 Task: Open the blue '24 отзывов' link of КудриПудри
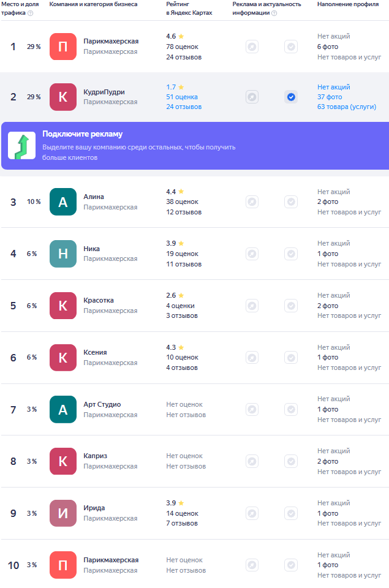(x=184, y=107)
